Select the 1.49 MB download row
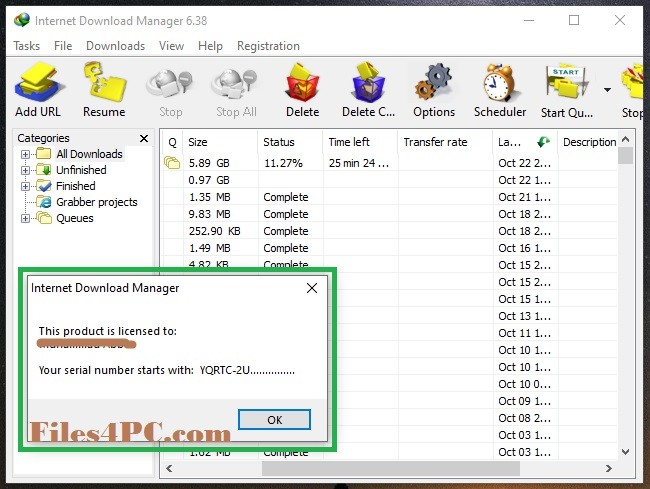 [390, 248]
